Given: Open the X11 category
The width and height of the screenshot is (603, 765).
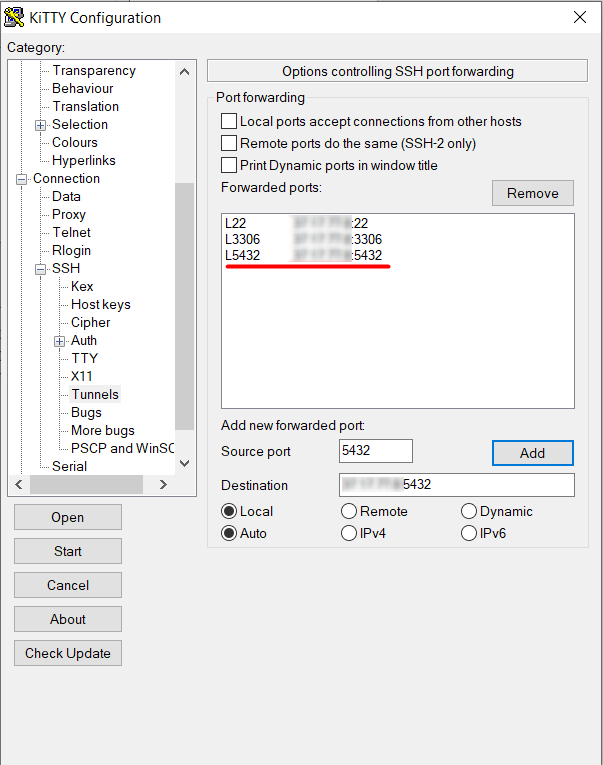Looking at the screenshot, I should 81,377.
